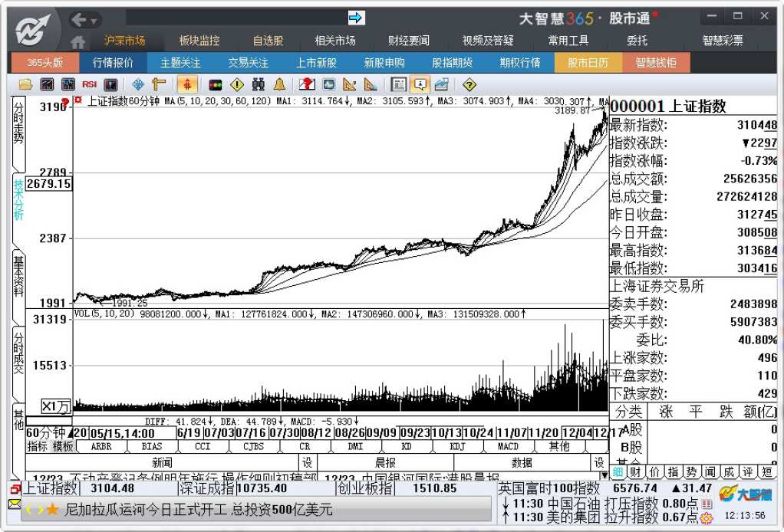Click the yellow exclamation warning icon
The width and height of the screenshot is (784, 532).
point(237,84)
